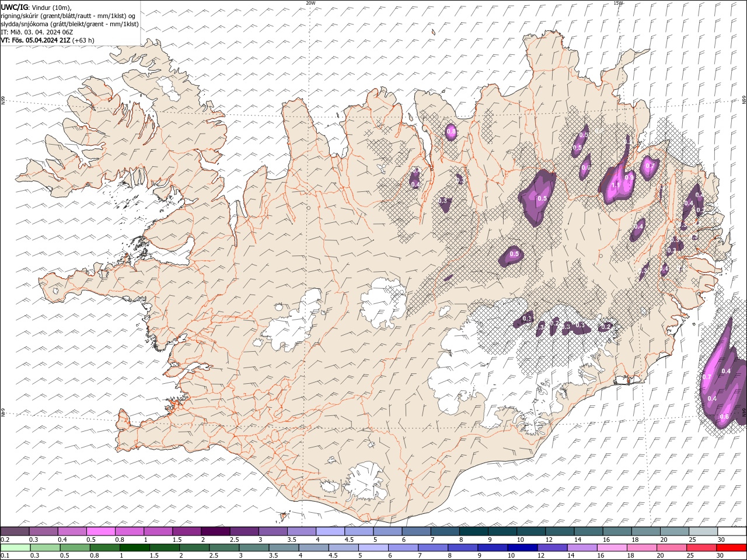Select the 'slydda/snjókoma' legend description line
This screenshot has height=560, width=747.
click(x=70, y=24)
